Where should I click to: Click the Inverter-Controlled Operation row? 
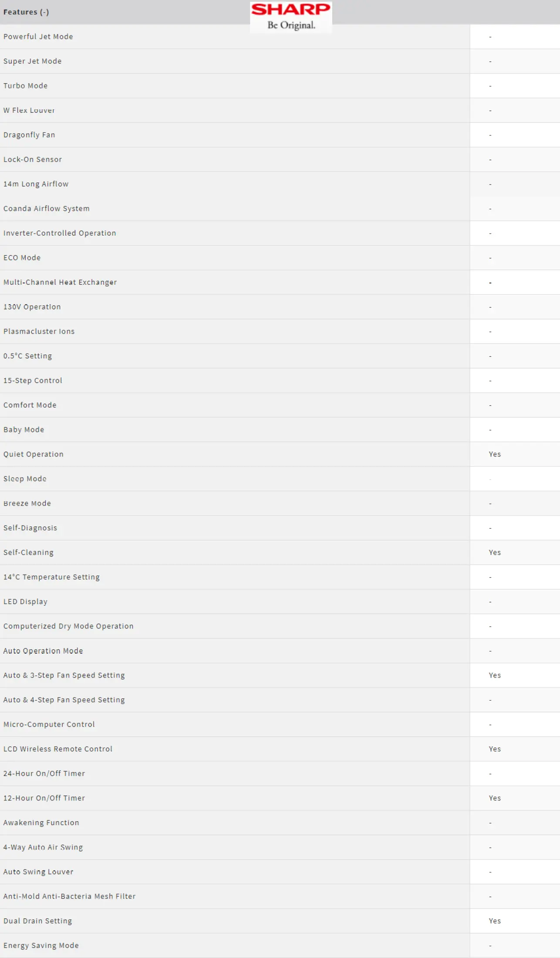coord(280,233)
